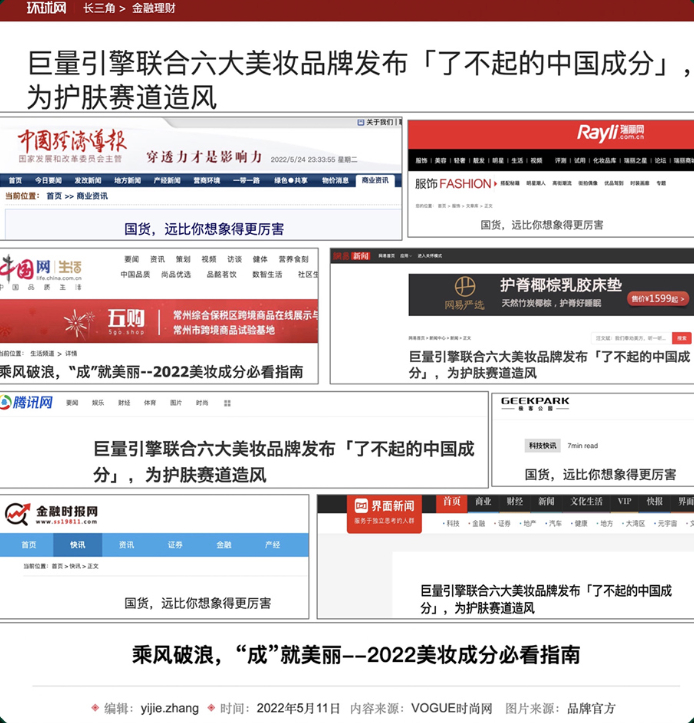Click the 科技快讯 tag label
Image resolution: width=694 pixels, height=723 pixels.
point(542,445)
